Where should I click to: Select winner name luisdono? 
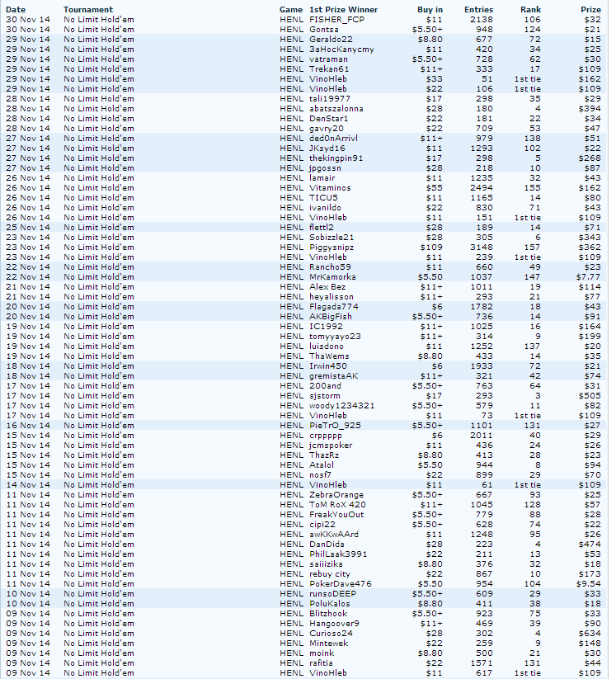pos(327,347)
